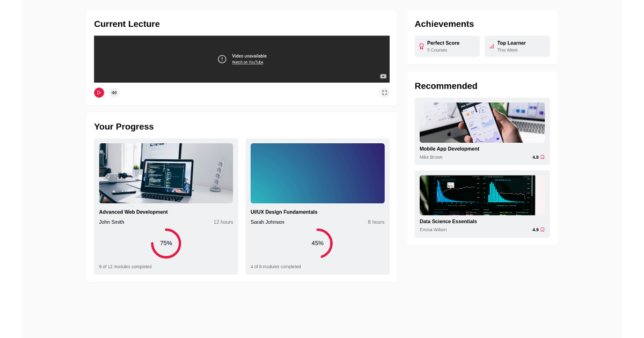Open the Advanced Web Development course card
644x338 pixels.
166,206
